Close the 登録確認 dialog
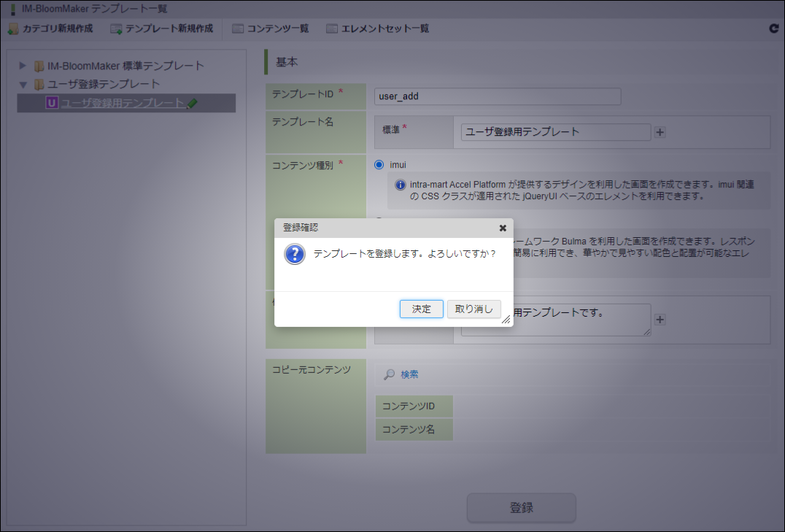785x532 pixels. coord(503,228)
